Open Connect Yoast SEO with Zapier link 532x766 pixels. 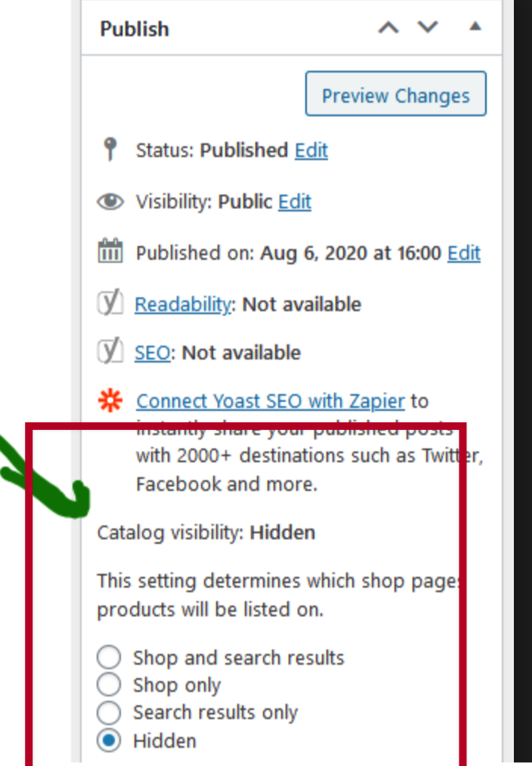271,401
